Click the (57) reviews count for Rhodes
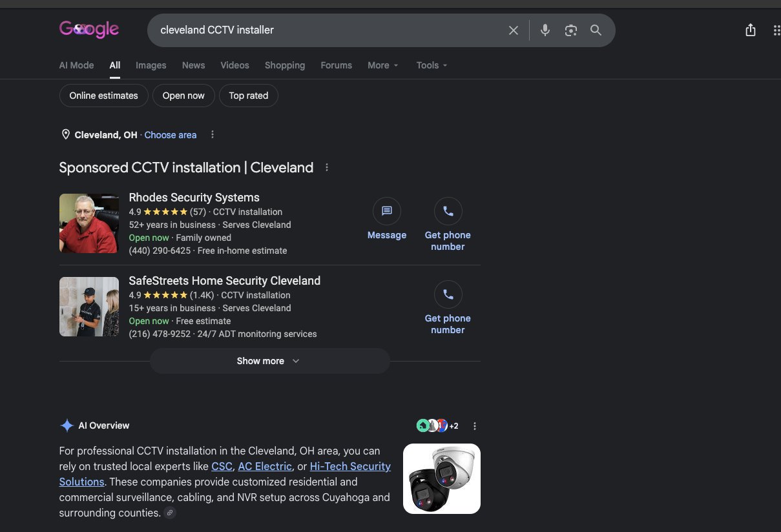This screenshot has width=781, height=532. click(x=198, y=212)
